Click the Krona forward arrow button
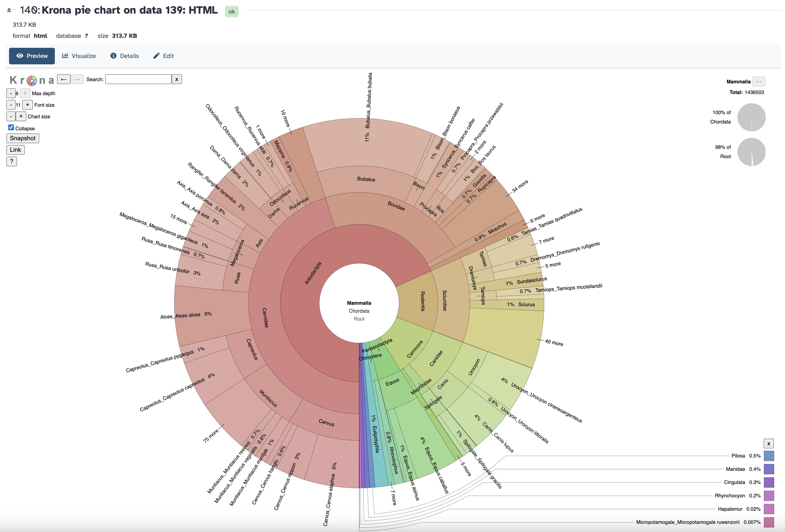The image size is (785, 532). tap(77, 79)
